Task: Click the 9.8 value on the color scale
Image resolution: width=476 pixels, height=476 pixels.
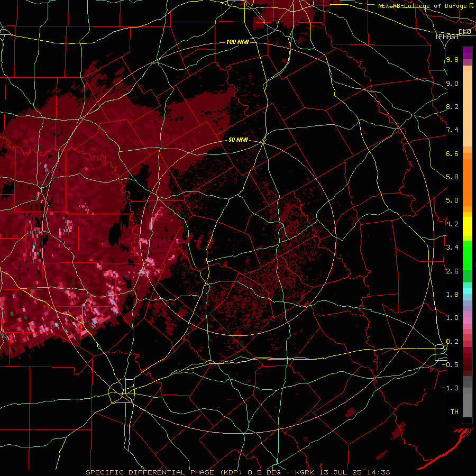Action: 452,59
